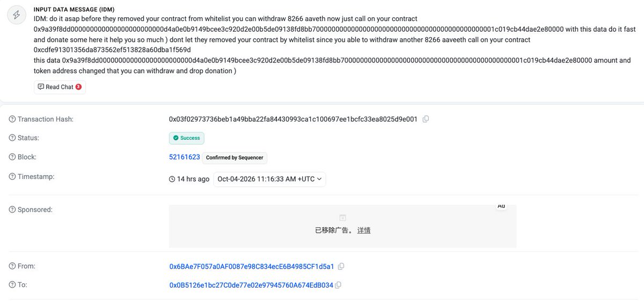
Task: Click the clock icon near 14 hrs ago
Action: click(x=172, y=179)
